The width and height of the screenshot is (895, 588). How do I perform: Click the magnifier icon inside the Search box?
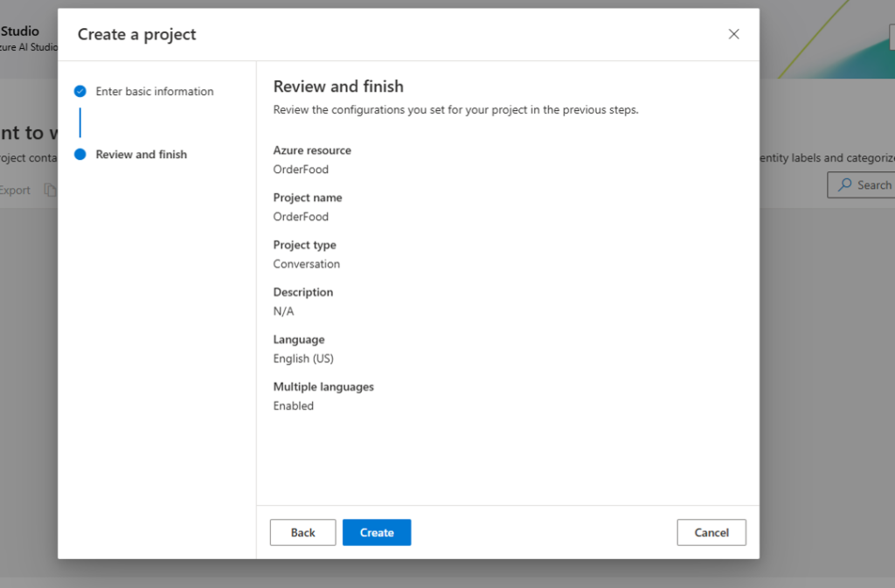click(x=844, y=185)
